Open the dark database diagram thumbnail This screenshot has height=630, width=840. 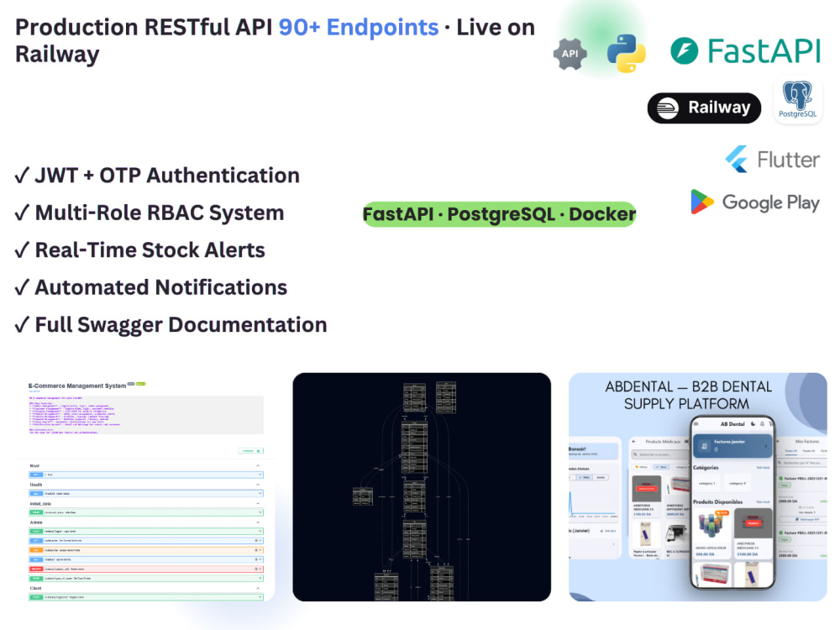coord(422,487)
